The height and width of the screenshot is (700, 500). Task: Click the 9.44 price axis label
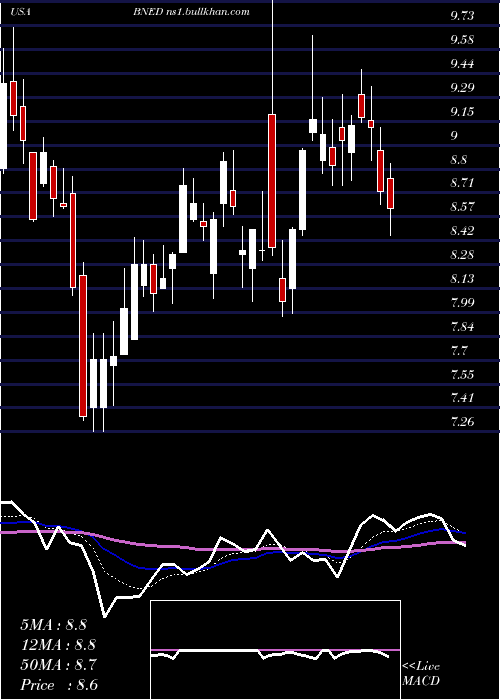click(x=462, y=64)
